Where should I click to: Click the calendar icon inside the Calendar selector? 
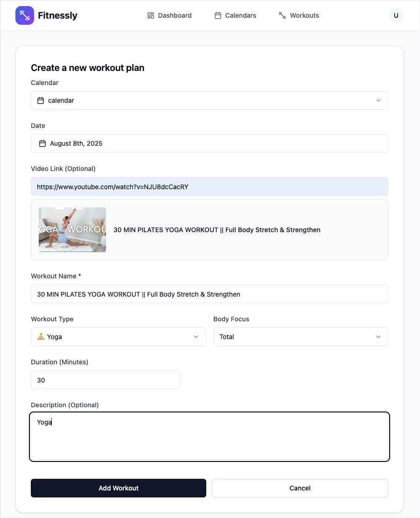tap(41, 100)
